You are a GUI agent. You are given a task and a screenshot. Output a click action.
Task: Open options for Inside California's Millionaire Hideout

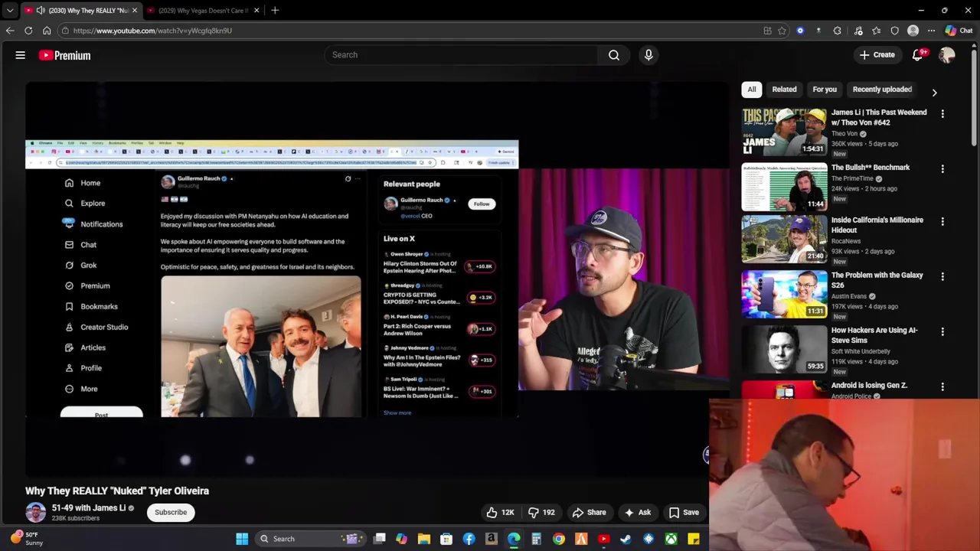click(x=942, y=222)
